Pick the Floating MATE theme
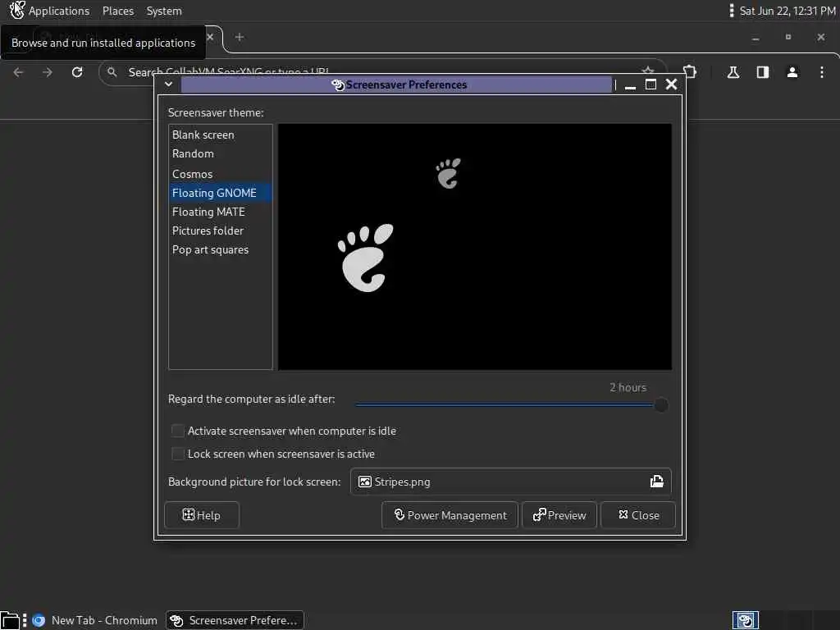 (220, 212)
